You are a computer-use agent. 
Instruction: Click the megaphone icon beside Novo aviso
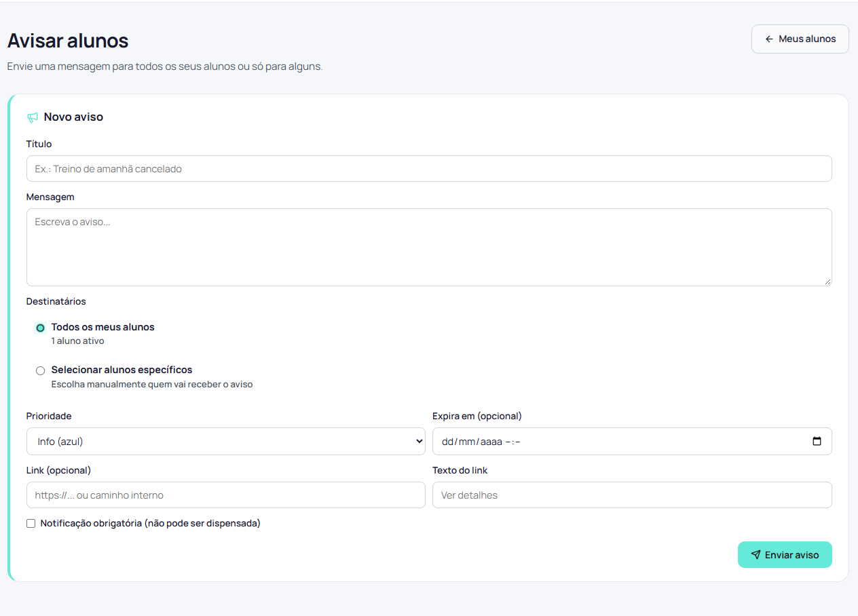coord(33,117)
